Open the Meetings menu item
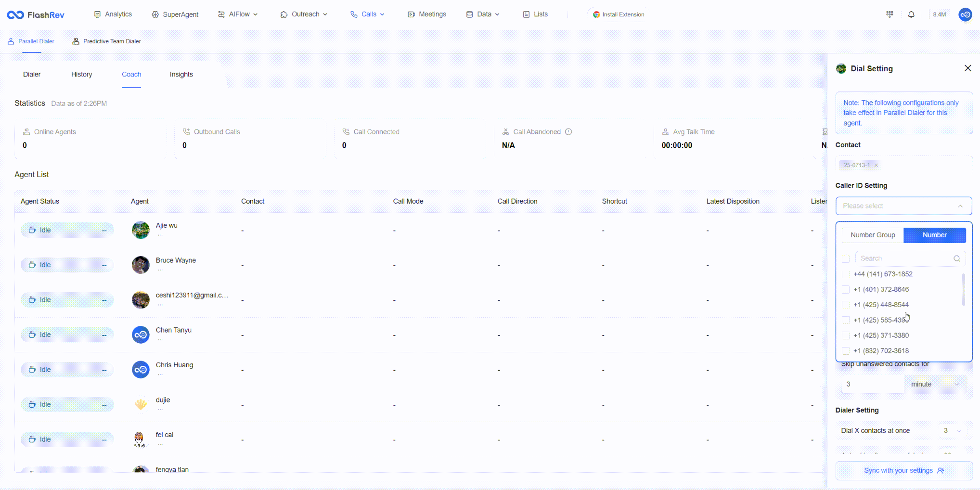The image size is (980, 490). 427,14
